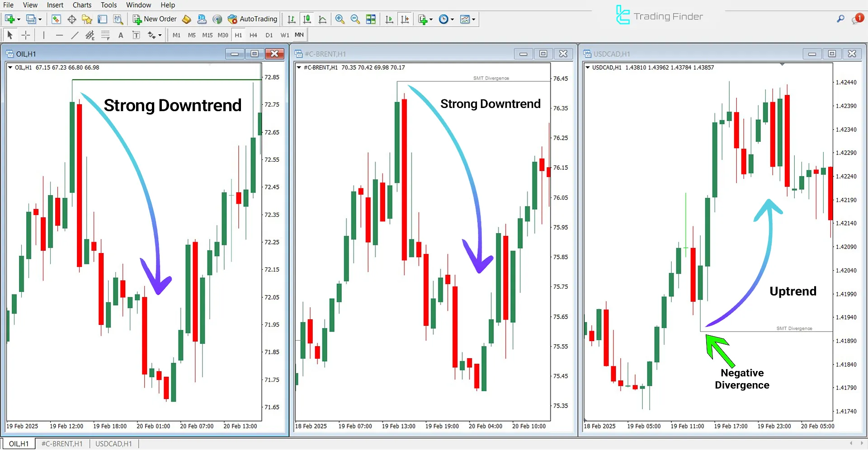Enable chart auto scroll
This screenshot has width=868, height=450.
pos(389,19)
